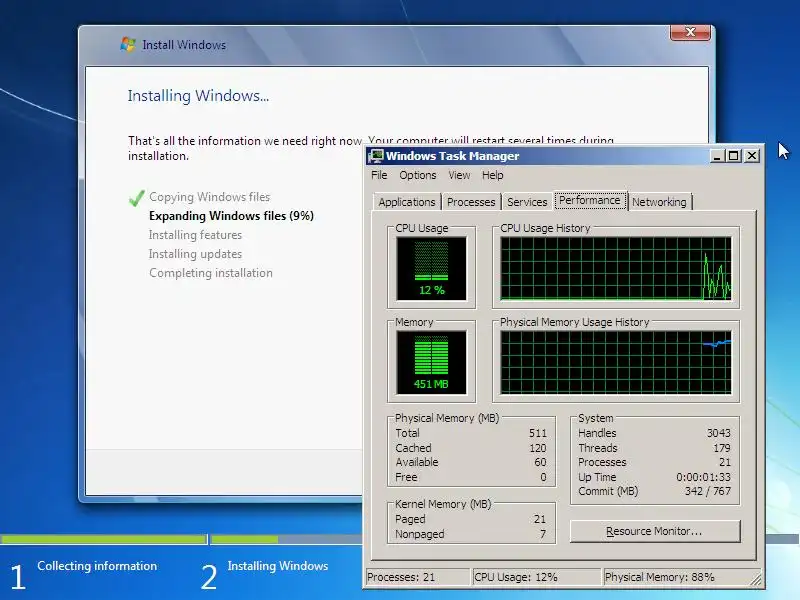Open the View menu in Task Manager
The height and width of the screenshot is (600, 800).
(x=459, y=175)
